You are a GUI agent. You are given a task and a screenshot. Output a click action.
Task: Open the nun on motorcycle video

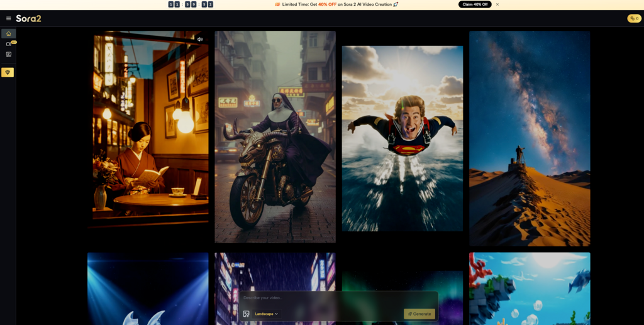[x=275, y=136]
